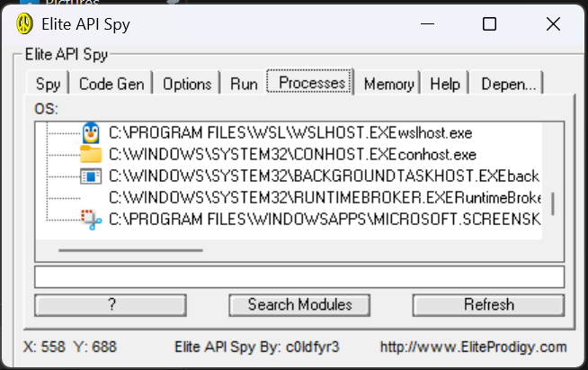This screenshot has height=370, width=588.
Task: Close the Elite API Spy window
Action: [x=553, y=24]
